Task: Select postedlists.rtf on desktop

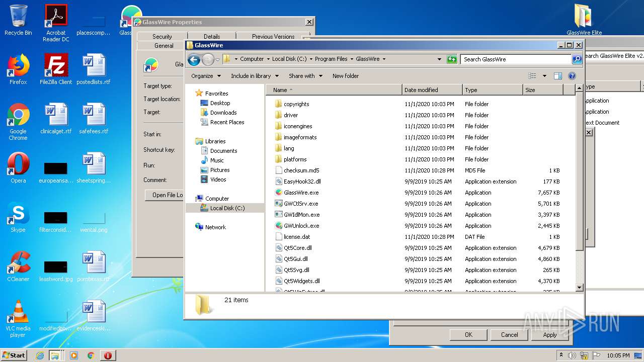Action: click(x=94, y=69)
